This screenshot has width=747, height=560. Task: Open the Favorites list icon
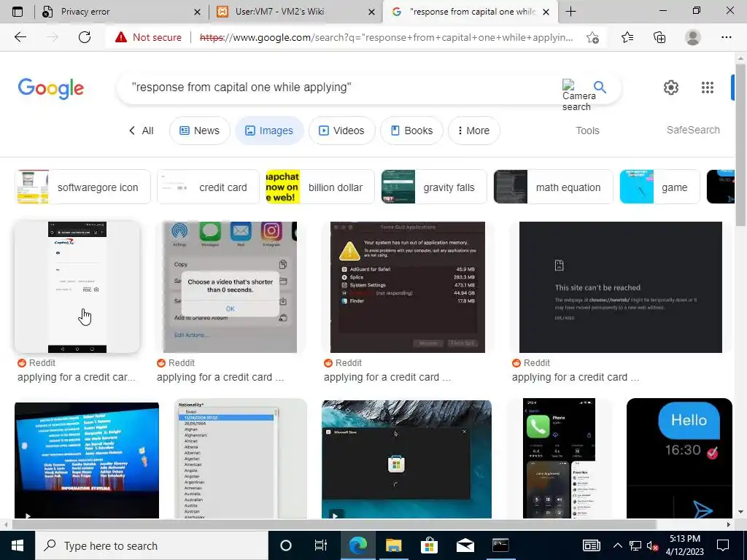click(x=627, y=37)
